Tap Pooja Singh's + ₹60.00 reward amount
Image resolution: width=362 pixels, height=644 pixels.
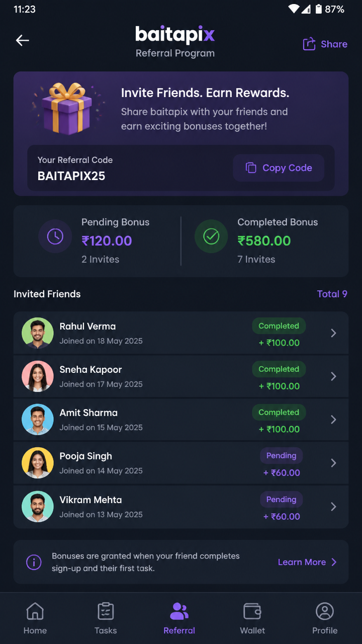282,472
